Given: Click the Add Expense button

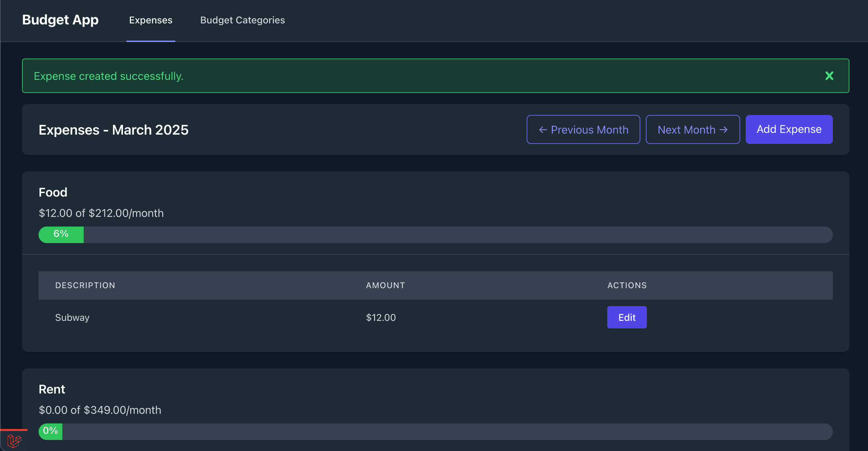Looking at the screenshot, I should 789,129.
